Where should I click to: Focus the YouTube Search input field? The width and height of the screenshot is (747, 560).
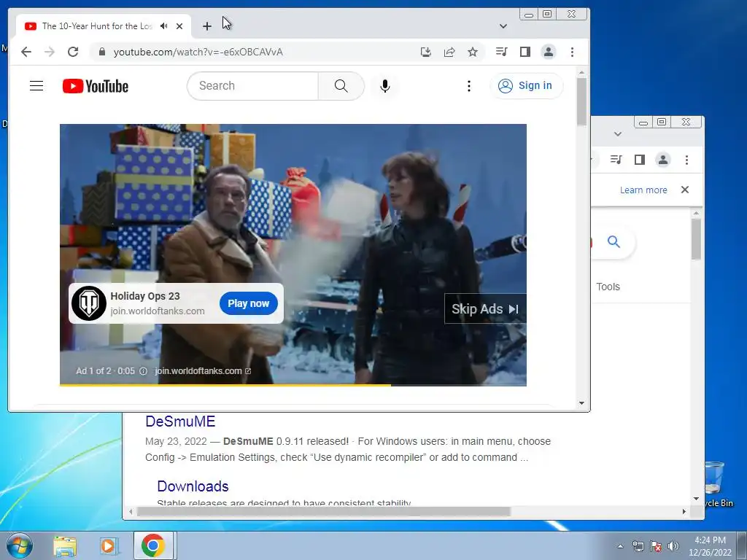pos(253,86)
